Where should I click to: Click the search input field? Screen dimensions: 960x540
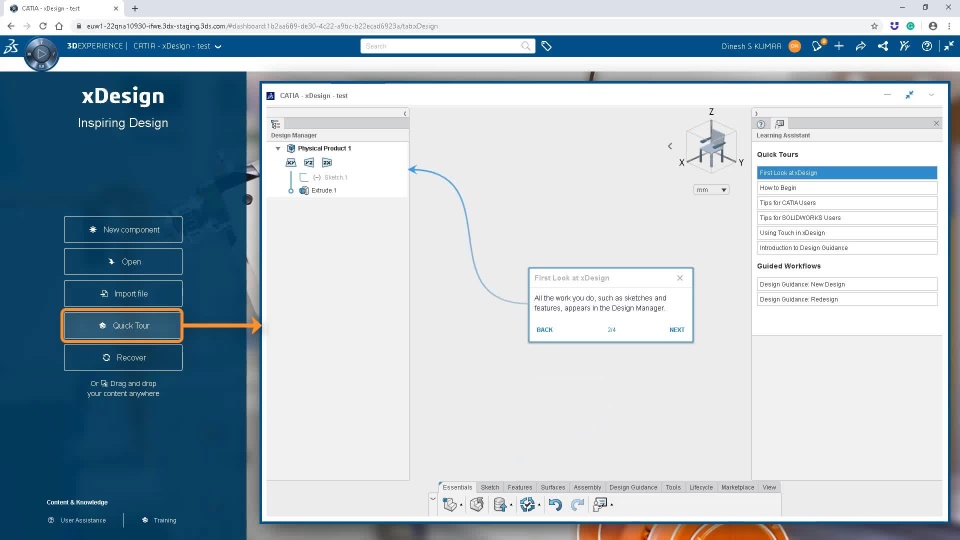point(440,46)
